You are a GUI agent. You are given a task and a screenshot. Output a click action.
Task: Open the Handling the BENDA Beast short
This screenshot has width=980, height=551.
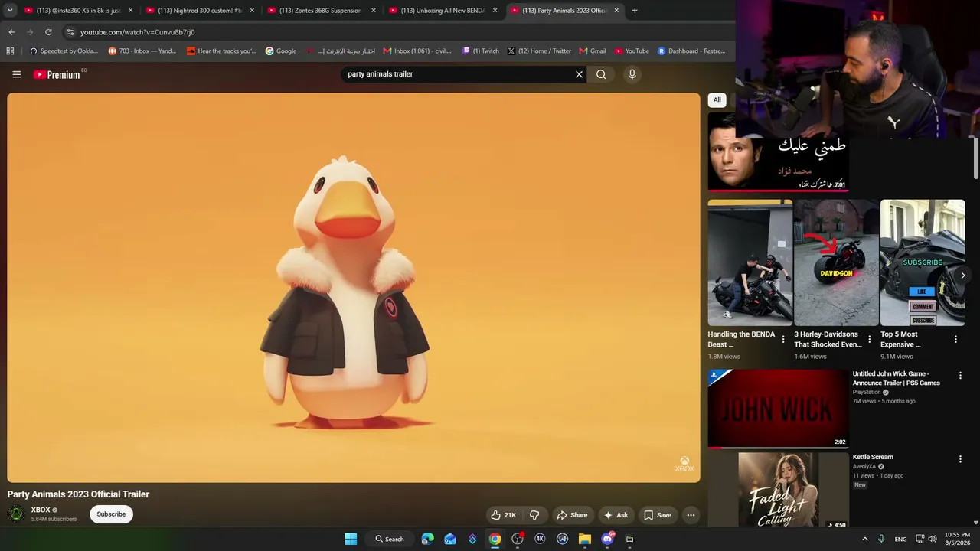750,262
